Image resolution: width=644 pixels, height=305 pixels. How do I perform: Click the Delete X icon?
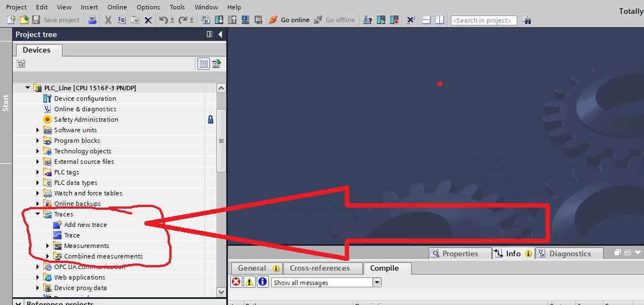[148, 20]
